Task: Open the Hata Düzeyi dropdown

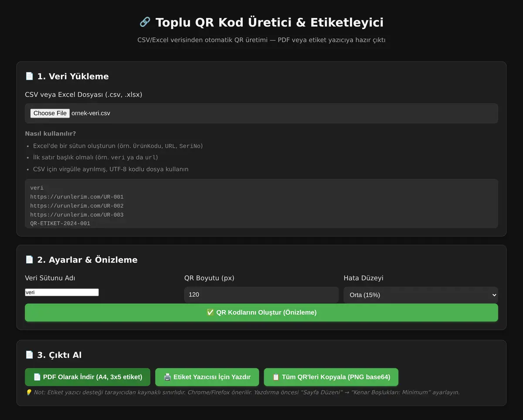Action: tap(421, 295)
